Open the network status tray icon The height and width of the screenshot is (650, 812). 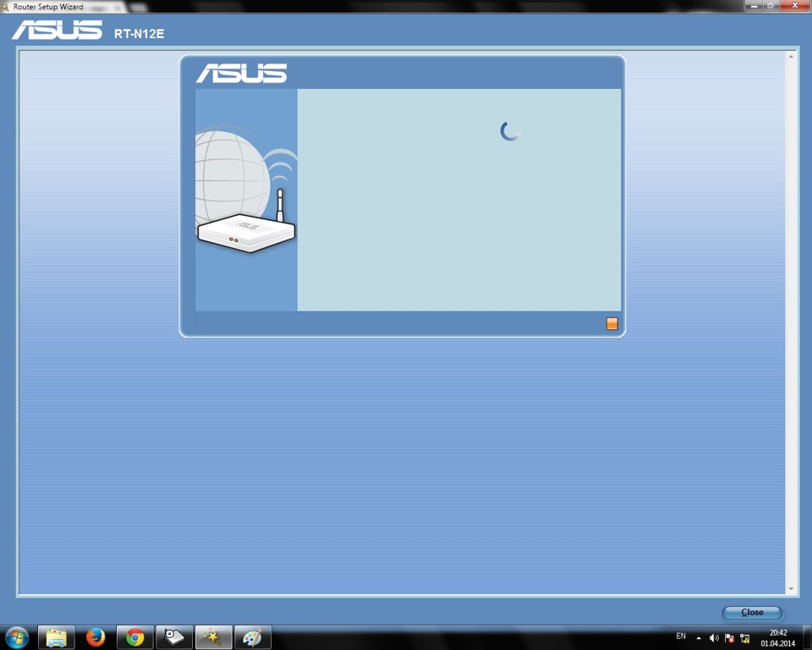[745, 638]
